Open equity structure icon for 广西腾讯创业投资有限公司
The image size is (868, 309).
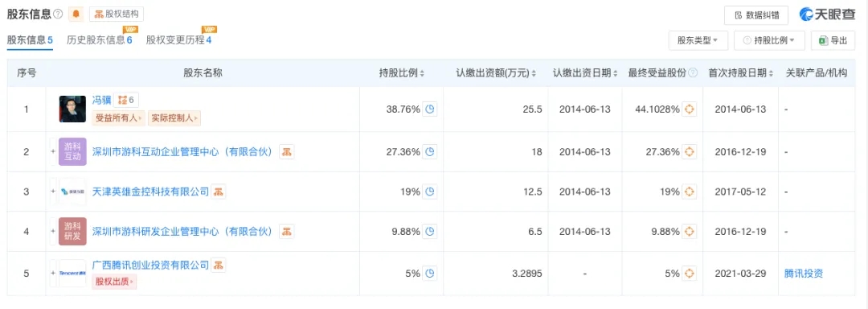click(219, 265)
